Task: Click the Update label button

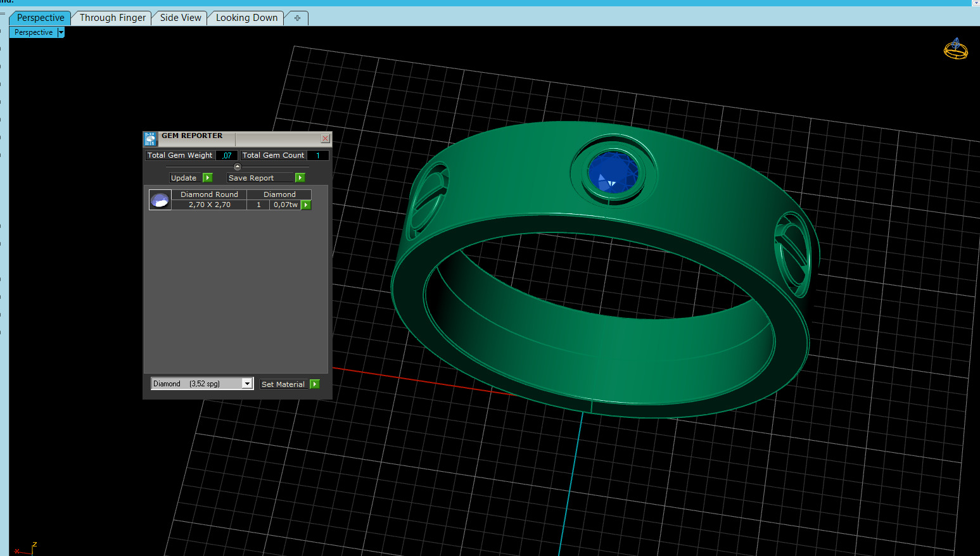Action: [186, 178]
